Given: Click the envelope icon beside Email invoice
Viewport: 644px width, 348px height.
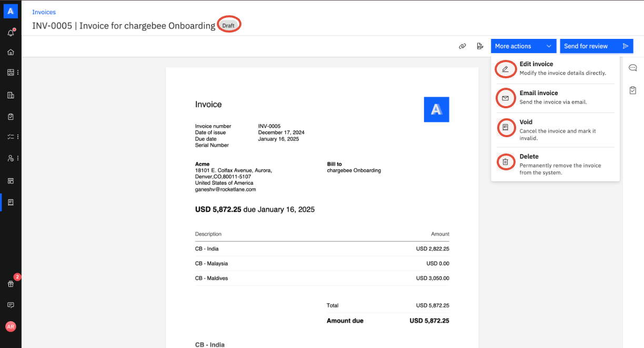Looking at the screenshot, I should coord(505,98).
